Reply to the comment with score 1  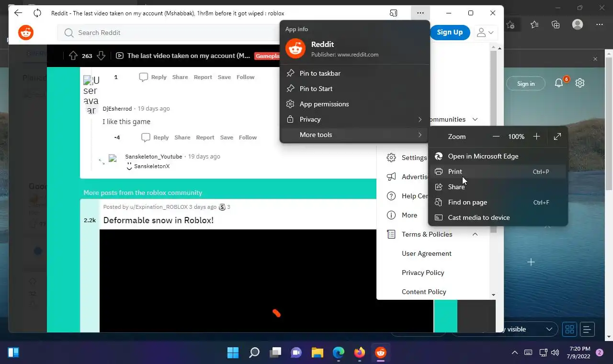click(153, 77)
